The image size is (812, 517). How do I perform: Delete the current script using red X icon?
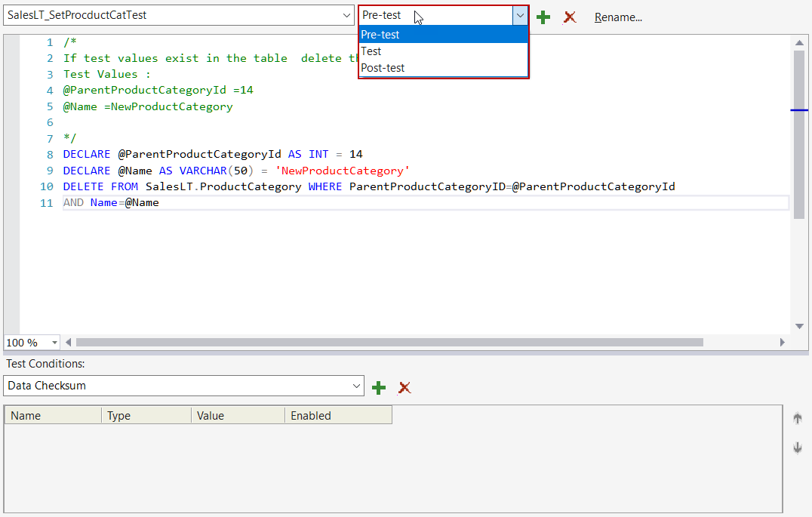(x=569, y=17)
